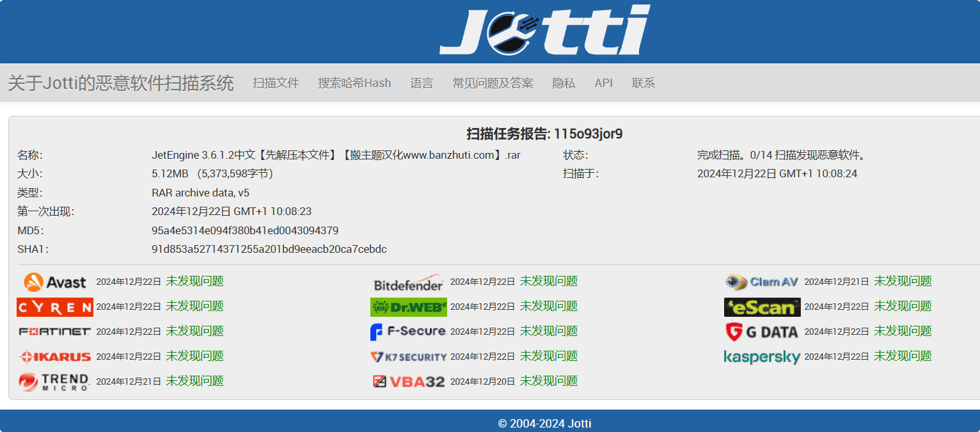Viewport: 980px width, 432px height.
Task: Click the 2024年12月22日 date beside Kaspersky
Action: click(x=837, y=356)
